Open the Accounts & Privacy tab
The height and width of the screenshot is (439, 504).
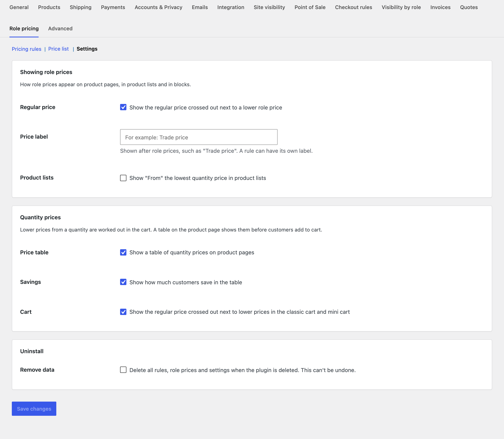tap(158, 7)
